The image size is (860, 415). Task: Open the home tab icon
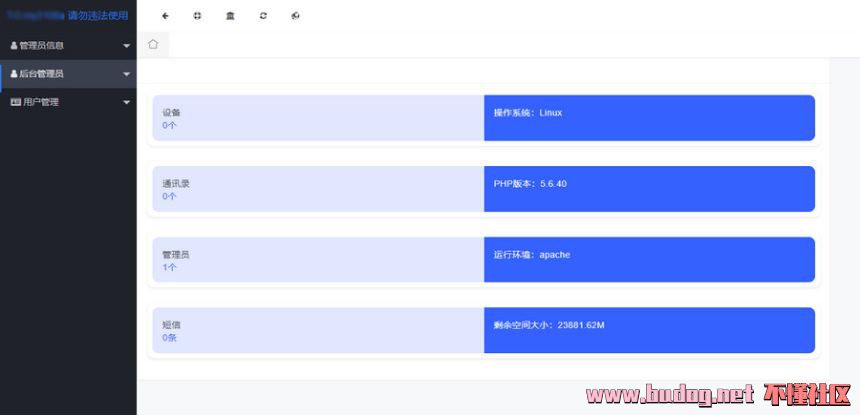pyautogui.click(x=153, y=44)
